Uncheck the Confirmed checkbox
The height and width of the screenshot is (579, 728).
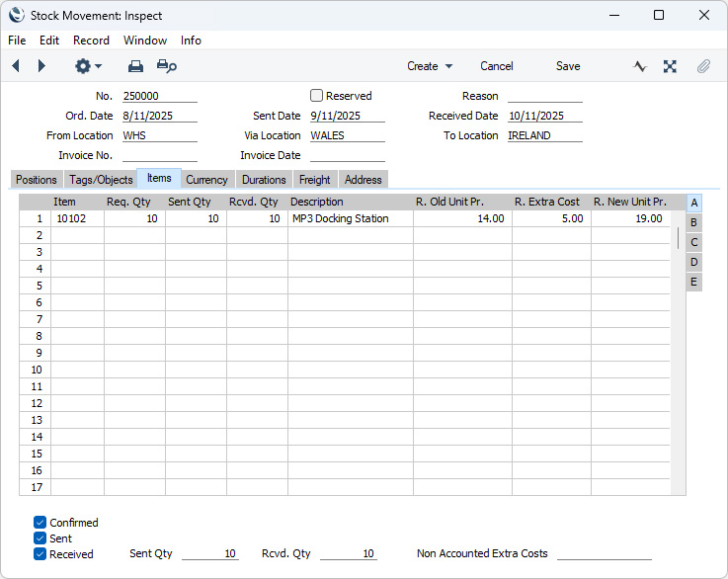click(40, 523)
